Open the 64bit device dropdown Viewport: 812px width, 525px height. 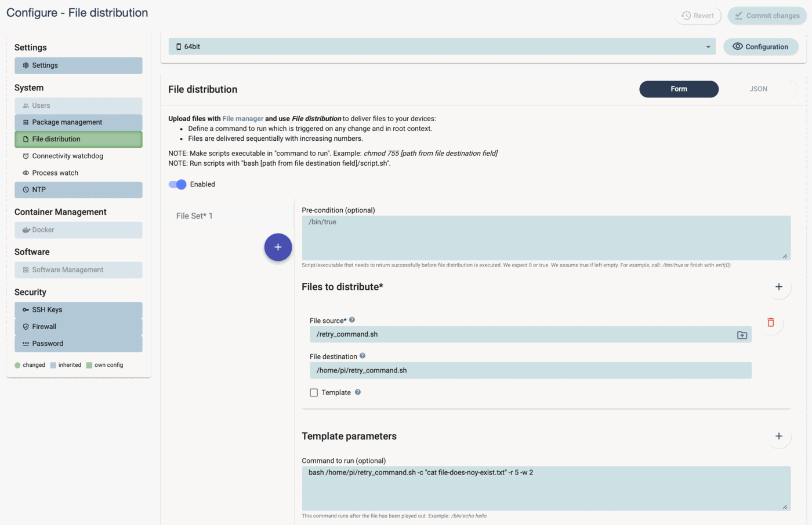(x=708, y=47)
